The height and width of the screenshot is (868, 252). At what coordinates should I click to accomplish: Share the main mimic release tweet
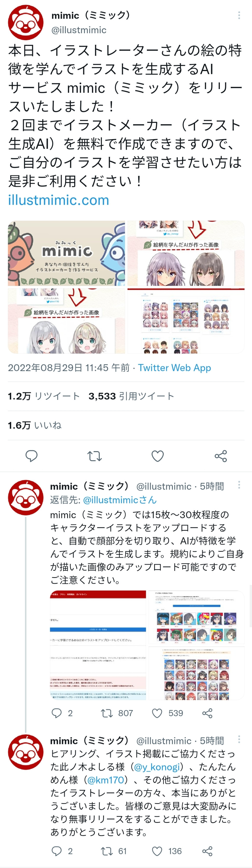(x=221, y=456)
